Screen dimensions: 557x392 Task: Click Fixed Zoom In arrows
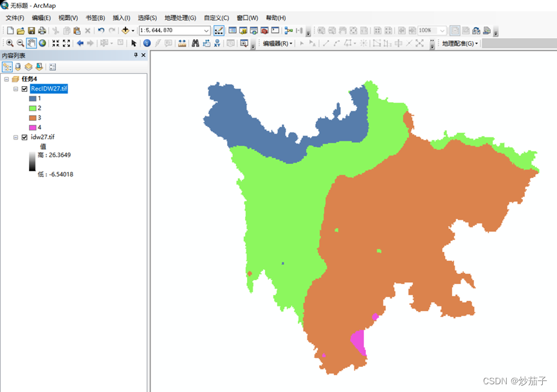pos(56,43)
